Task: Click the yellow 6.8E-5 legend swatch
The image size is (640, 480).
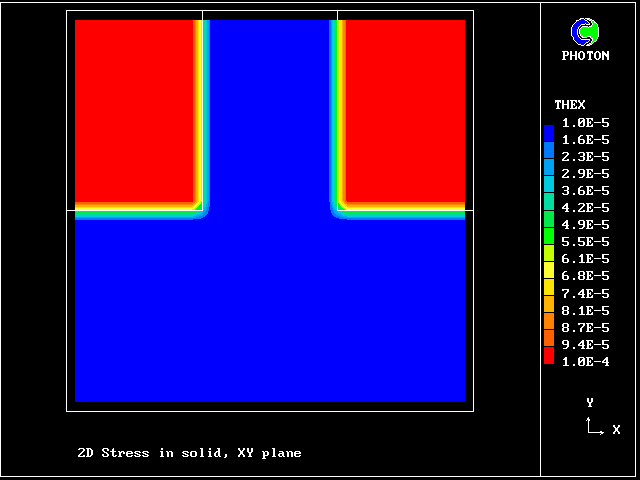Action: [x=548, y=277]
